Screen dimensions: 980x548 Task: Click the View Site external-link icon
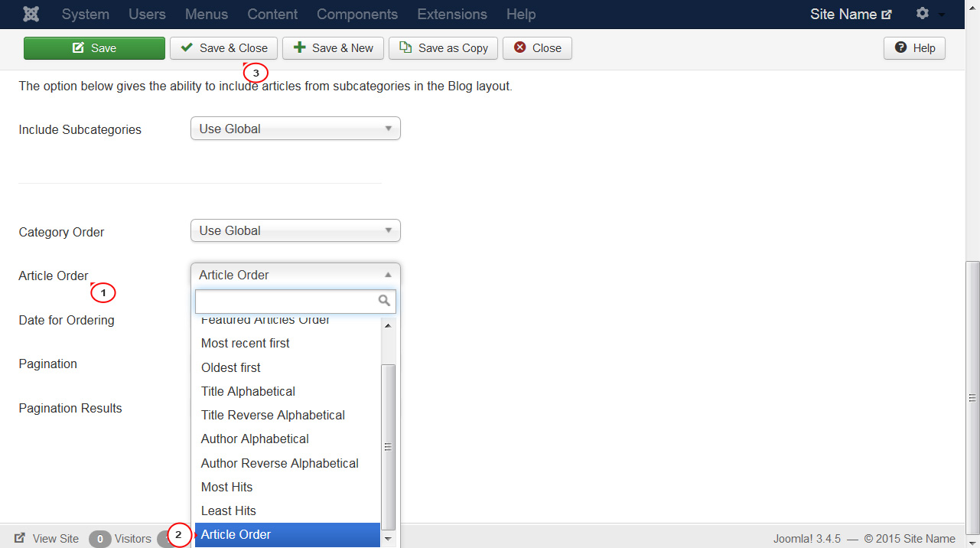click(20, 538)
